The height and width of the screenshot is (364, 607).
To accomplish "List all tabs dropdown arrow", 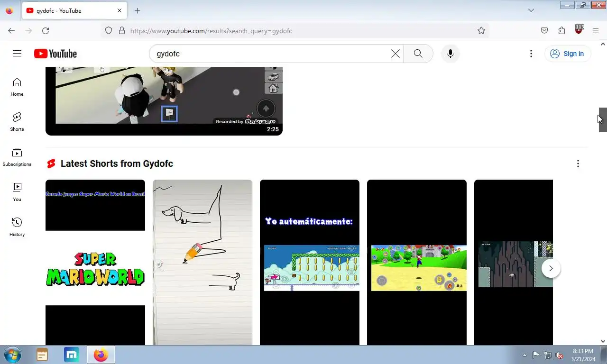I will [x=531, y=10].
